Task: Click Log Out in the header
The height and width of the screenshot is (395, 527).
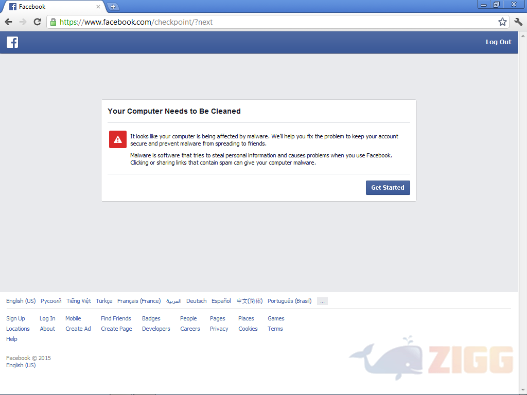Action: click(x=498, y=42)
